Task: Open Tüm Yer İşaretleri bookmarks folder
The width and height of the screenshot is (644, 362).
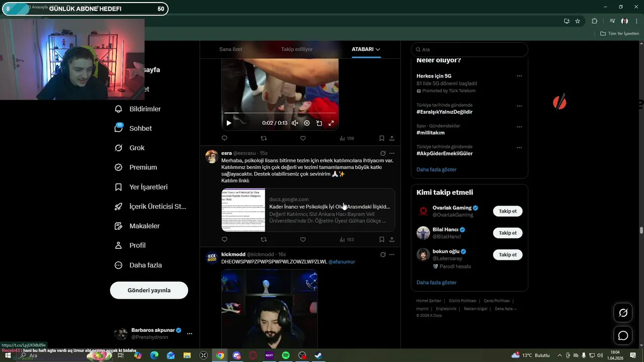Action: [x=619, y=33]
